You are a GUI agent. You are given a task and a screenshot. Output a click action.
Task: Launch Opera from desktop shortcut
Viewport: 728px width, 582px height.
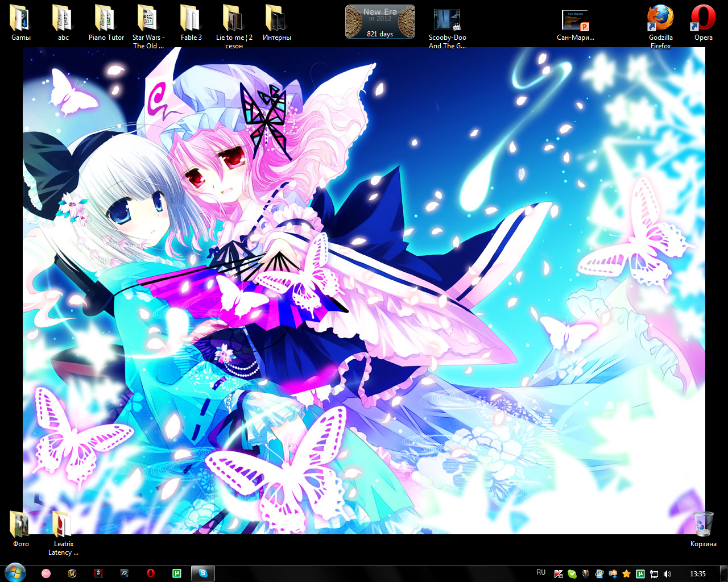(703, 23)
